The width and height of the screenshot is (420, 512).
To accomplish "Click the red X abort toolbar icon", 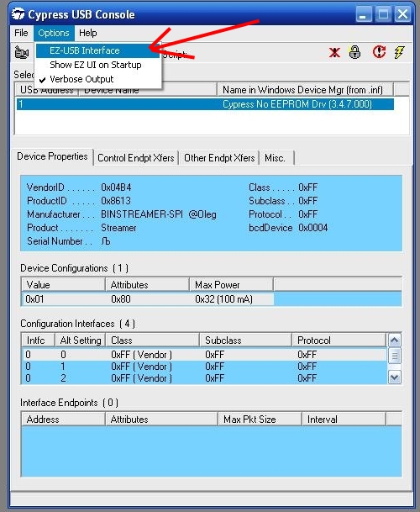I will click(334, 53).
